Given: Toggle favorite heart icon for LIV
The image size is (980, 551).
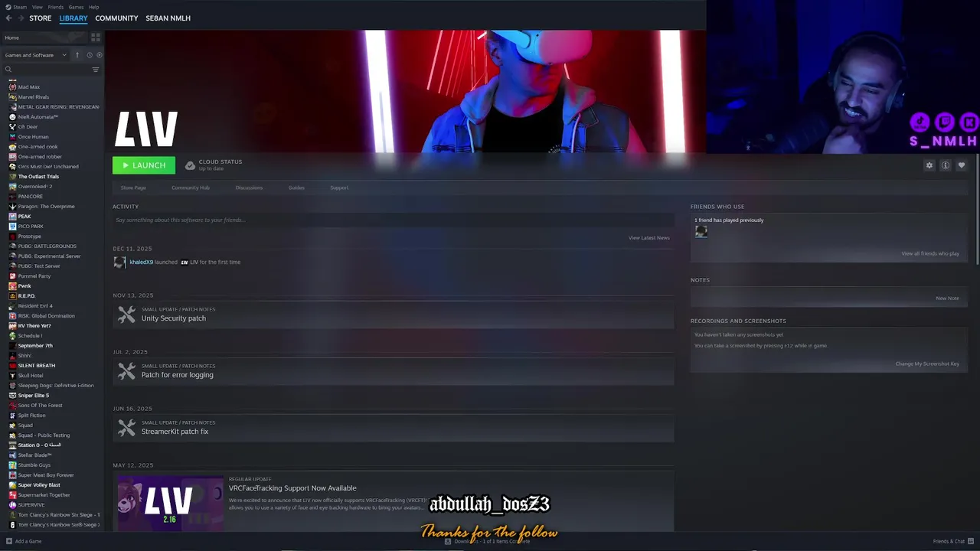Looking at the screenshot, I should (x=962, y=165).
